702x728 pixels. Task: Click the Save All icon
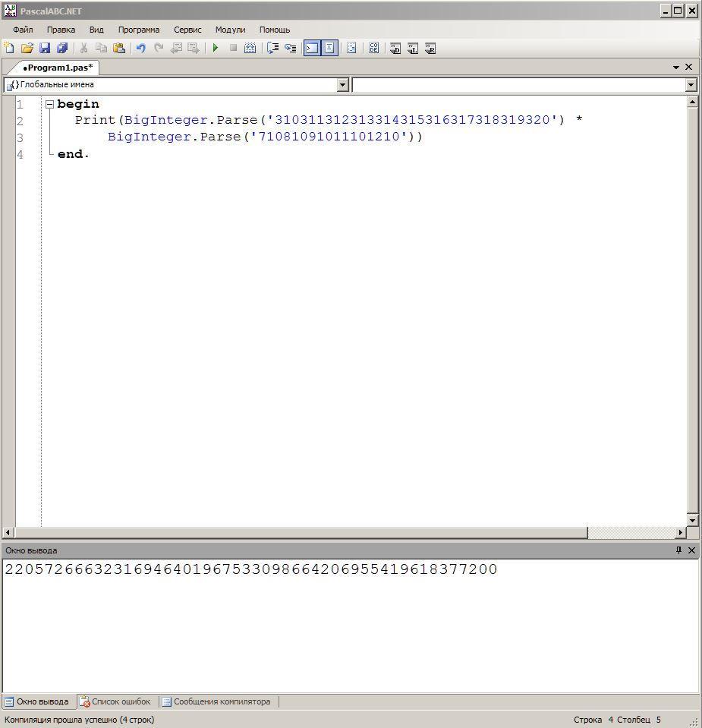(62, 48)
